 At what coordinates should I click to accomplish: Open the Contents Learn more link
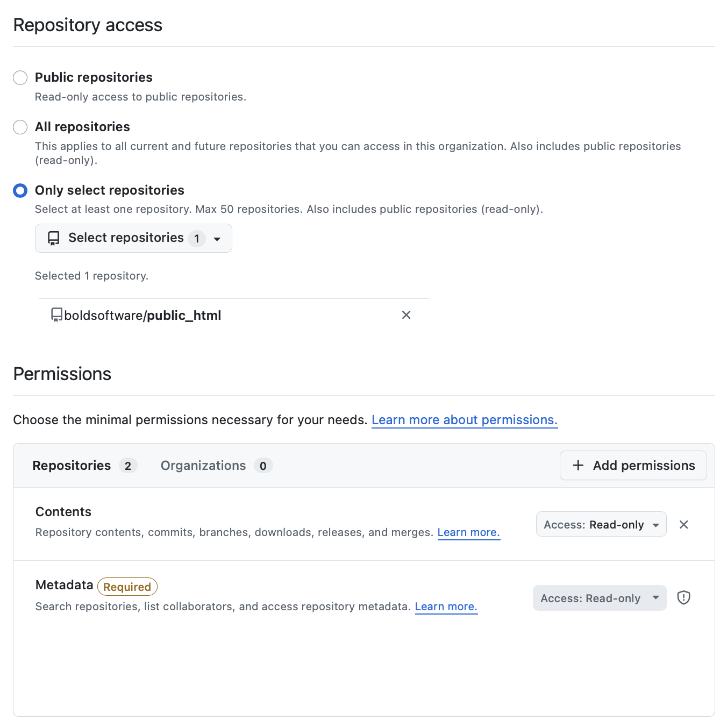[468, 532]
